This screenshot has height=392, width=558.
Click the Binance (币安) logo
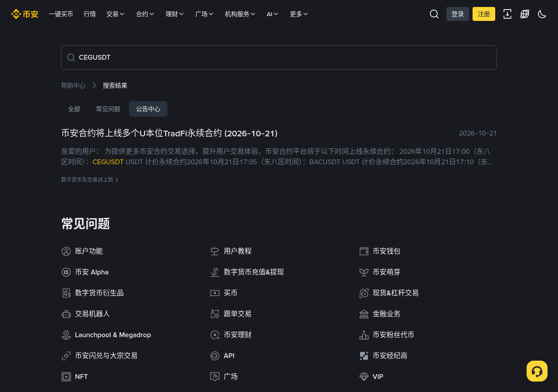pos(24,14)
